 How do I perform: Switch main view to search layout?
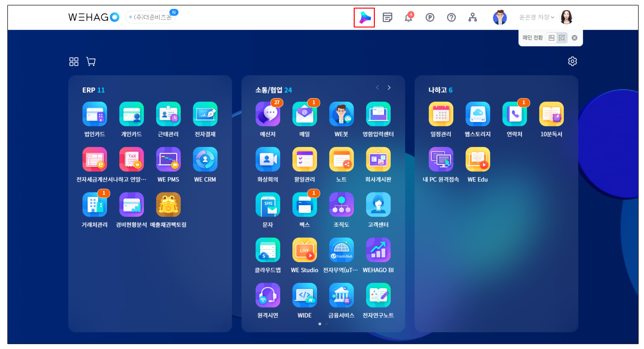(x=562, y=38)
